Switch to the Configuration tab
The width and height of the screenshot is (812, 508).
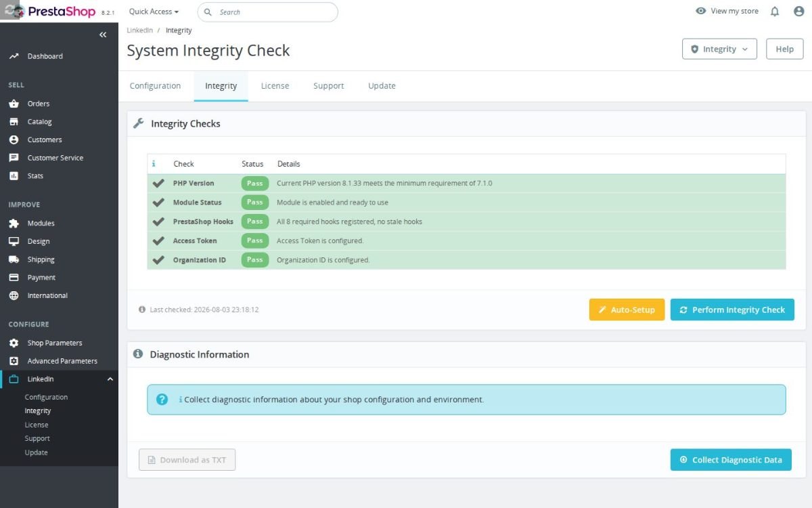pyautogui.click(x=155, y=86)
